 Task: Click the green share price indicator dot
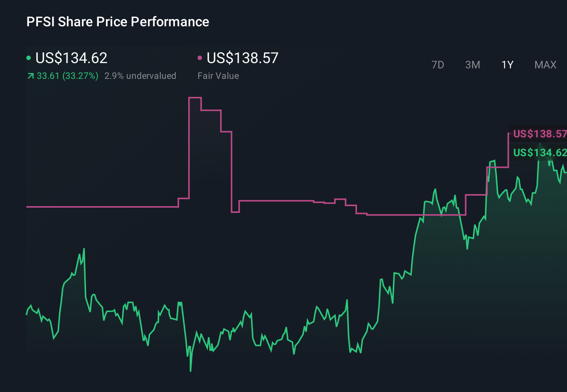(x=29, y=58)
